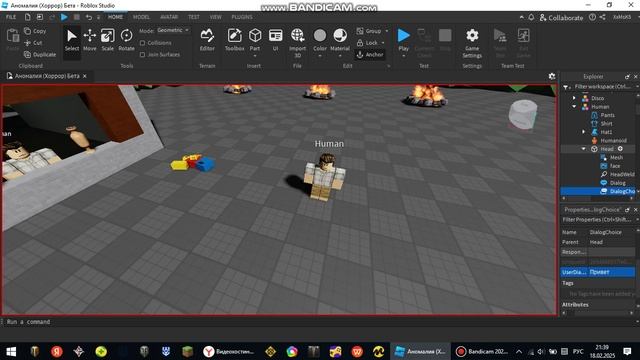640x360 pixels.
Task: Click Duplicate in Clipboard group
Action: pos(40,55)
